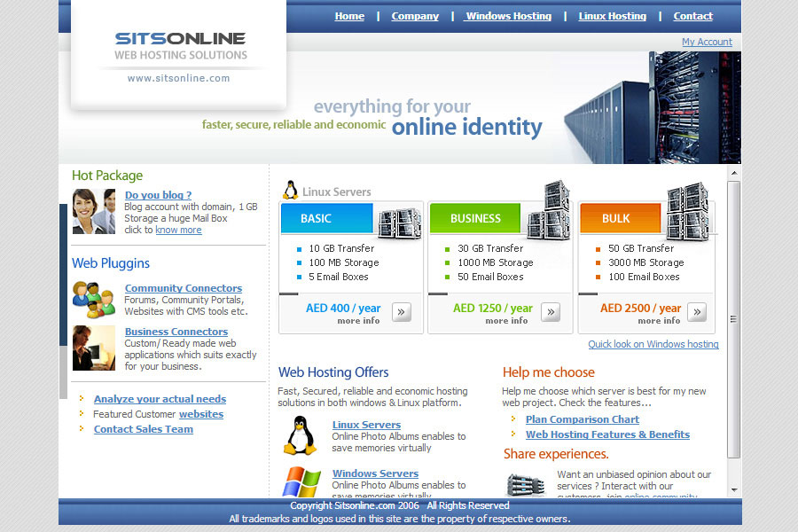Click the 100 Email Boxes feature text

644,277
